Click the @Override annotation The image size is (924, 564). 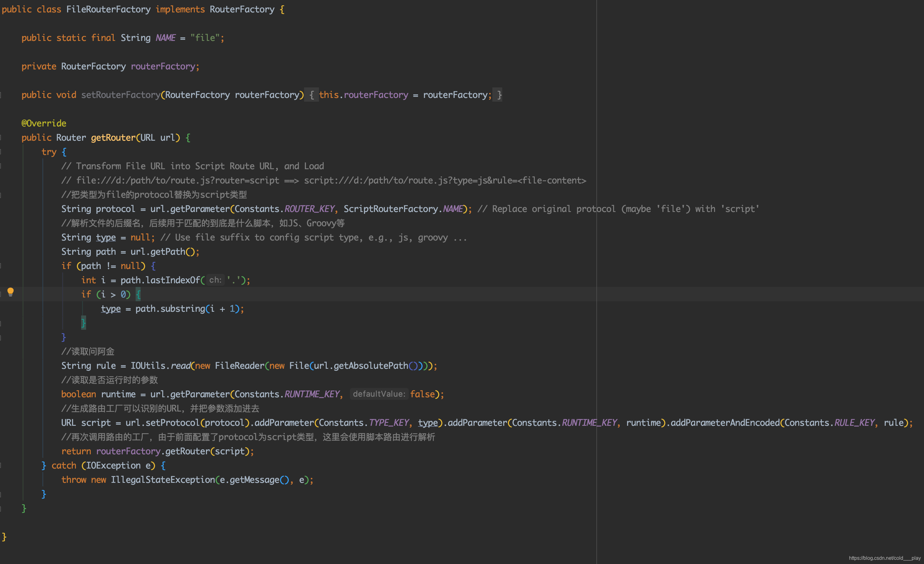[44, 123]
